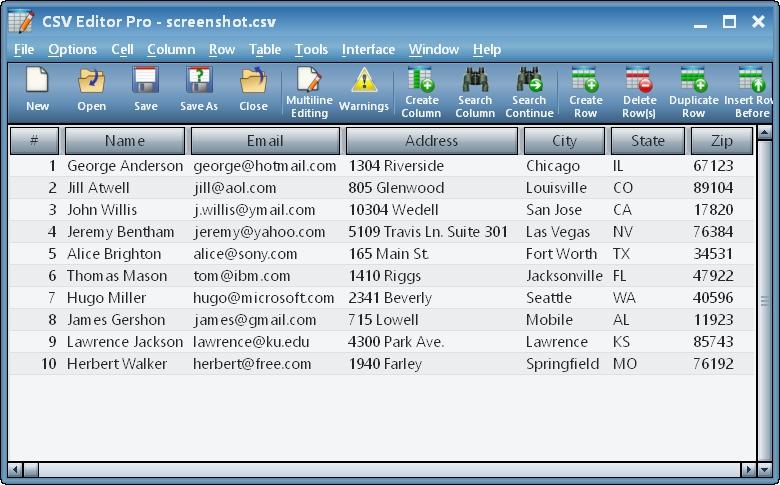This screenshot has height=485, width=780.
Task: Open the Window menu
Action: (x=434, y=49)
